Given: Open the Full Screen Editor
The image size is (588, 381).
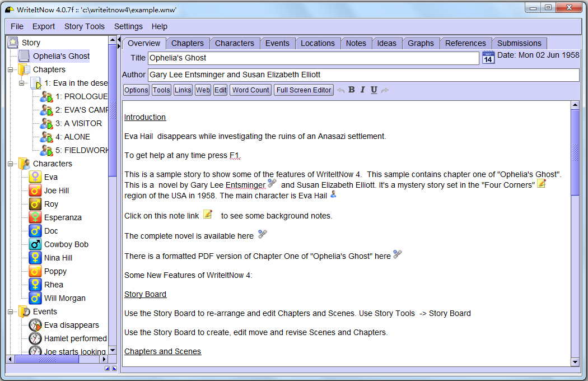Looking at the screenshot, I should point(304,90).
